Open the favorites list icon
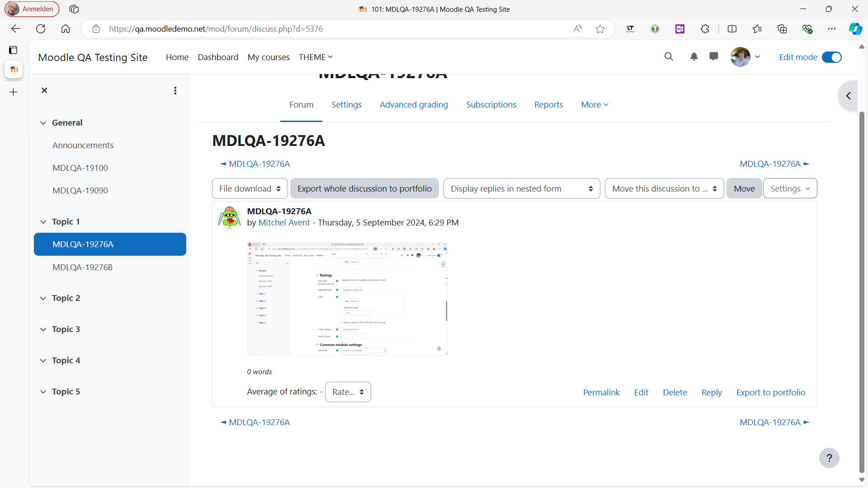Image resolution: width=868 pixels, height=488 pixels. (757, 29)
